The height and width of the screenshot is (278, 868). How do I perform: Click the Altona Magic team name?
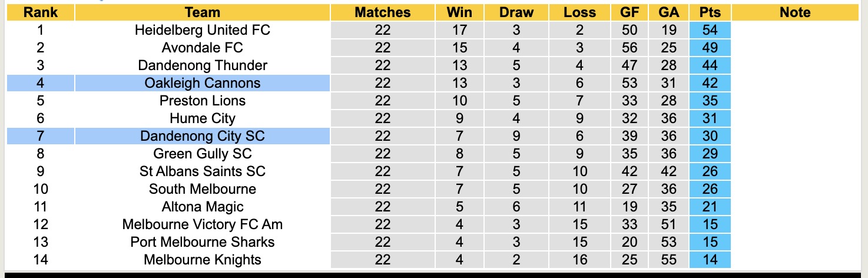(202, 207)
